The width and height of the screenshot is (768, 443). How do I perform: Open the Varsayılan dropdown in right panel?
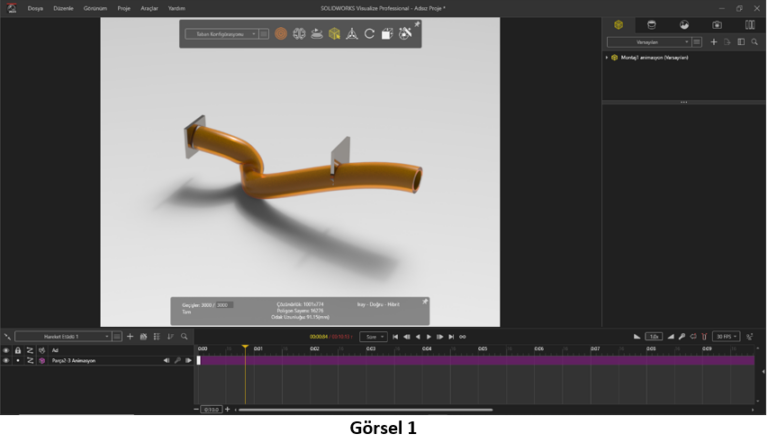tap(648, 42)
